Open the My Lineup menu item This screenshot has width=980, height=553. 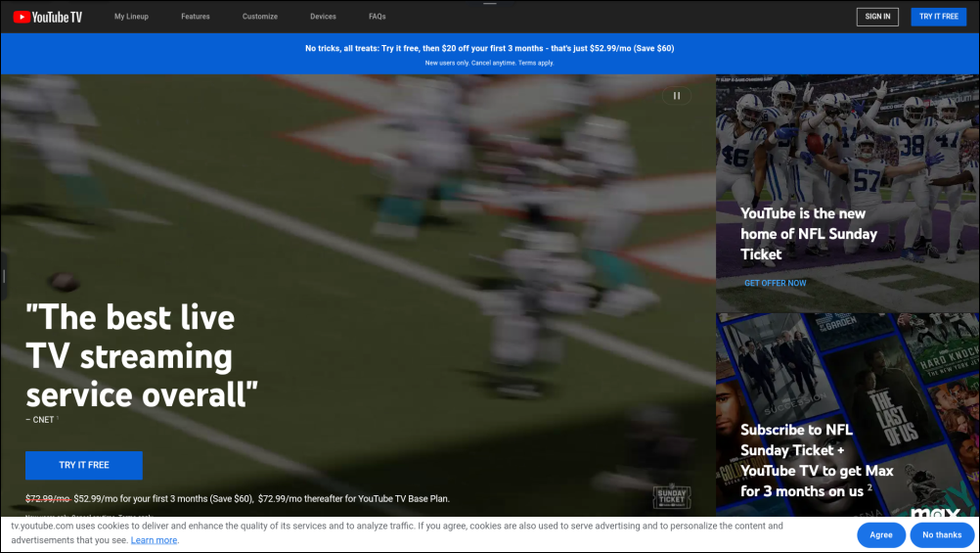(x=131, y=17)
